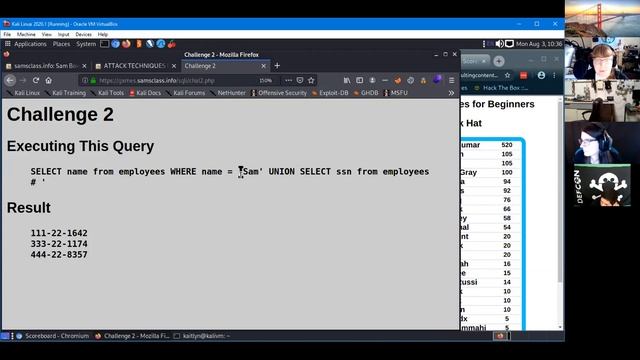Image resolution: width=640 pixels, height=360 pixels.
Task: Select Challenge 2 - Mozilla Firefox taskbar item
Action: point(132,336)
